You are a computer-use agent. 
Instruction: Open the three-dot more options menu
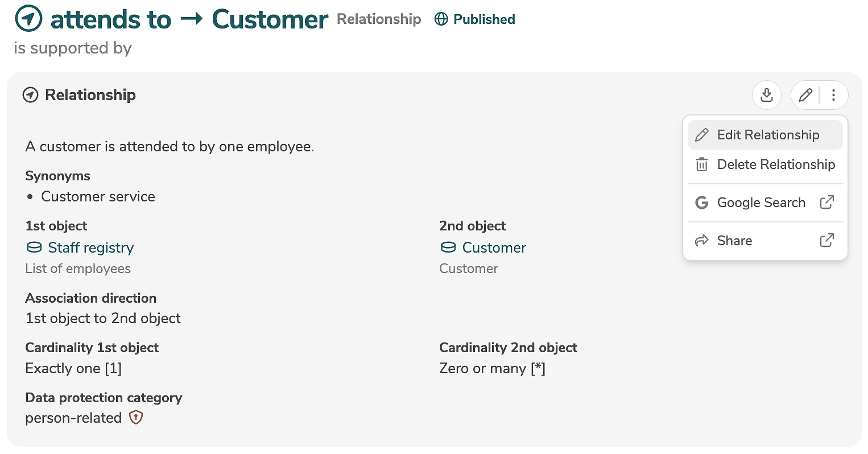click(833, 95)
